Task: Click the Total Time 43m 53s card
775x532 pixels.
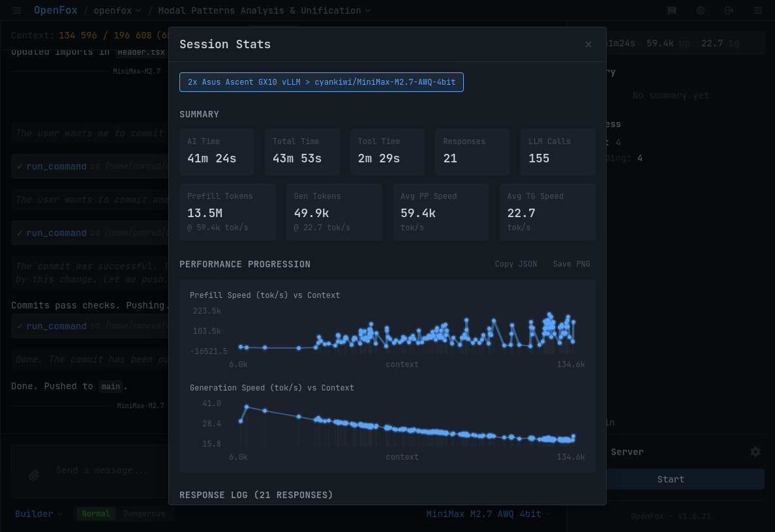Action: tap(302, 152)
